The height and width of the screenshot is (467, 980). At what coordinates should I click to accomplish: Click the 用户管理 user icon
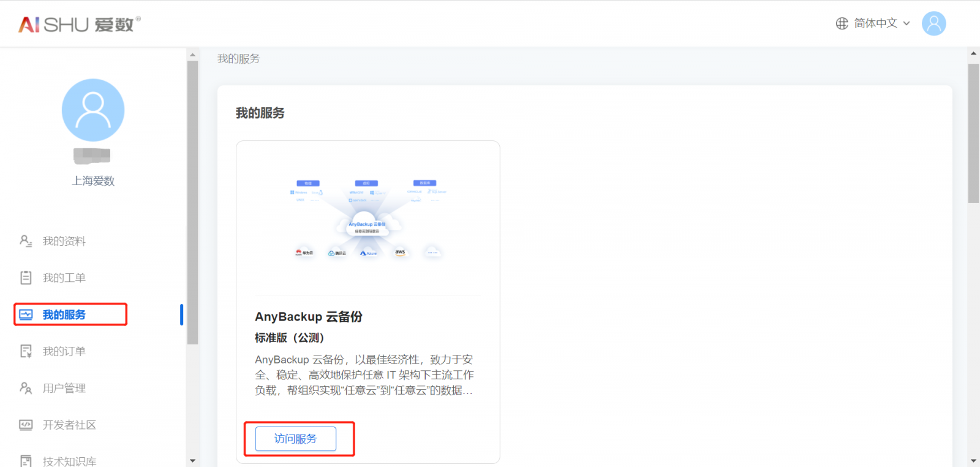point(26,388)
